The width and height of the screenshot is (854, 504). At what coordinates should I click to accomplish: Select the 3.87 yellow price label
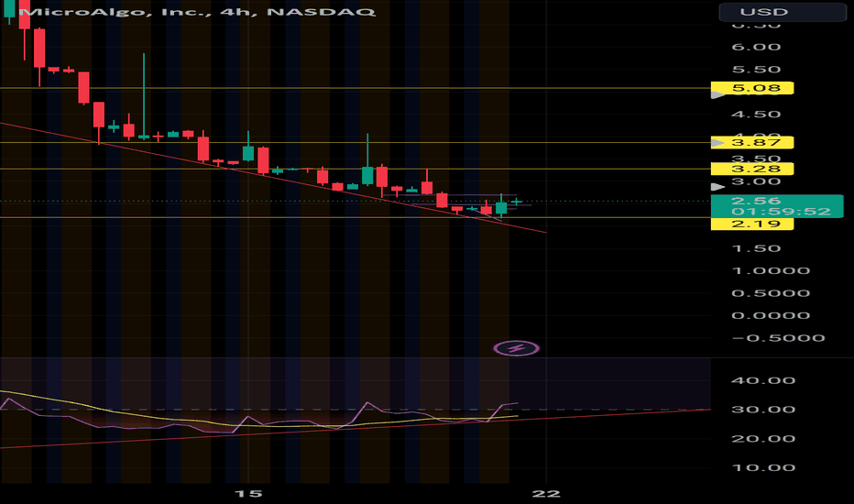coord(752,143)
